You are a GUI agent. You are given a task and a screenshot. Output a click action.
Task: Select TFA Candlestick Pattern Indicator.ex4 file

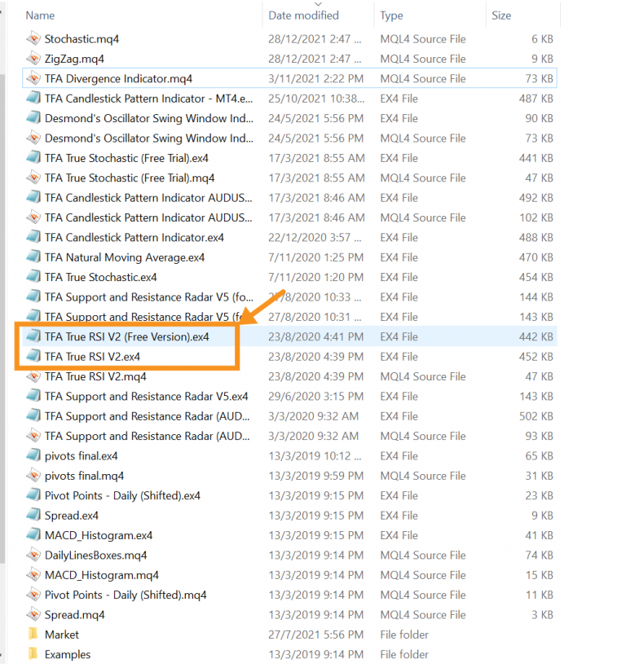(134, 238)
